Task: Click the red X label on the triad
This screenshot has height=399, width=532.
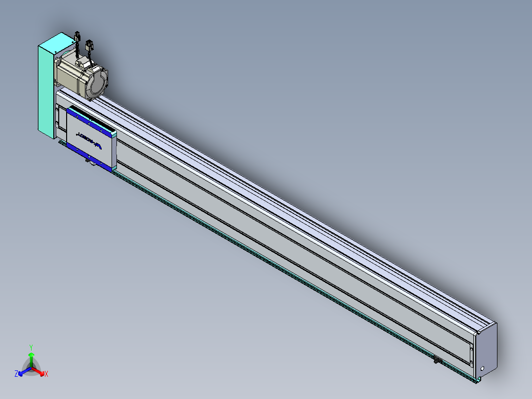Action: pos(46,374)
